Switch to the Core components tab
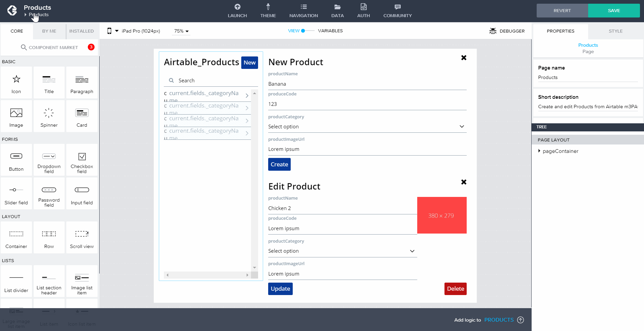Screen dimensions: 644x331 coord(17,31)
